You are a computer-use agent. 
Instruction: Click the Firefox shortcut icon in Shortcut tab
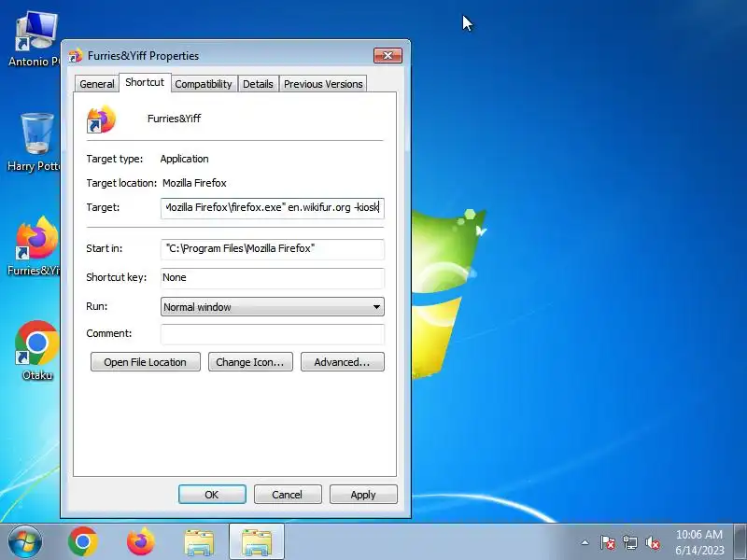point(101,119)
